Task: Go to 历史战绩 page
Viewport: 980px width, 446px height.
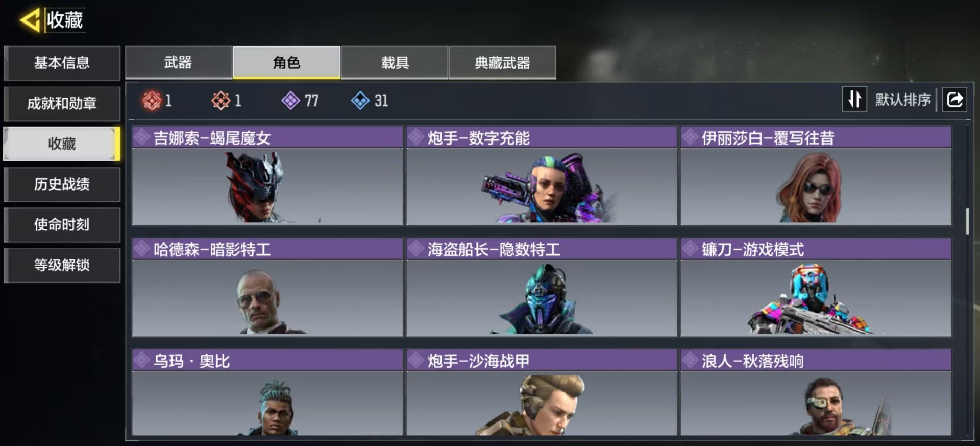Action: [x=62, y=184]
